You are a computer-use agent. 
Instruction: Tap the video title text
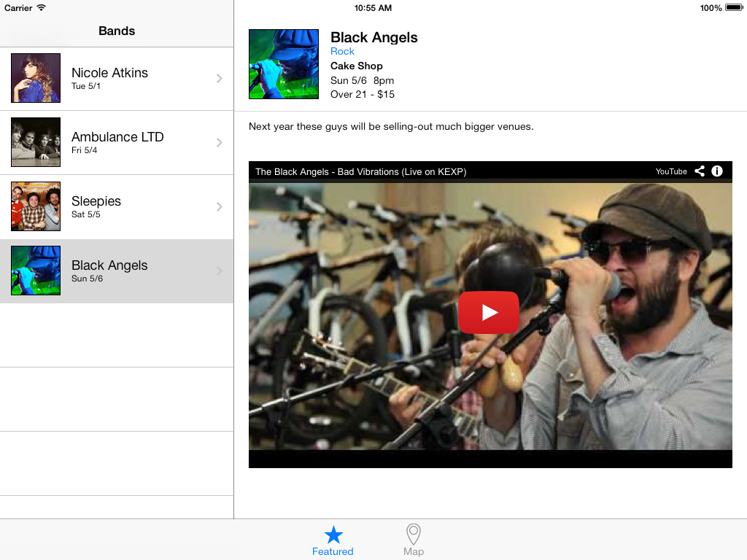pos(360,172)
